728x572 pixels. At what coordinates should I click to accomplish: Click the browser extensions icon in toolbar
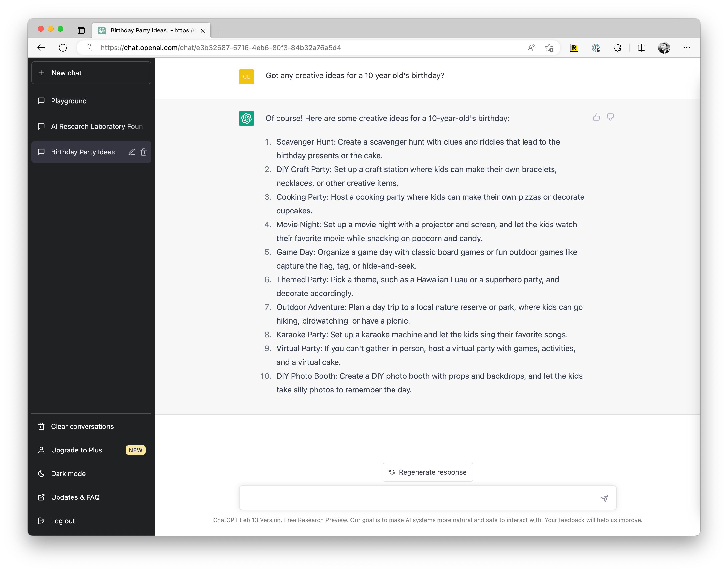click(x=617, y=48)
